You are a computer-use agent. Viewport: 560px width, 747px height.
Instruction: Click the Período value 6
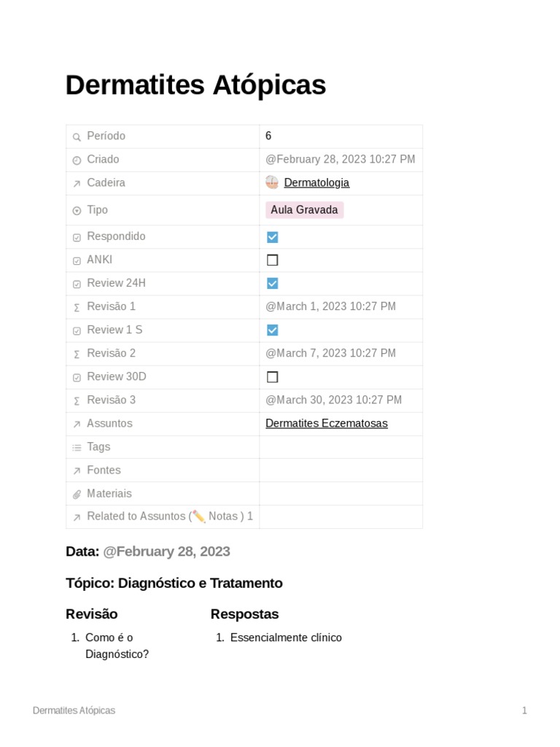(x=268, y=136)
